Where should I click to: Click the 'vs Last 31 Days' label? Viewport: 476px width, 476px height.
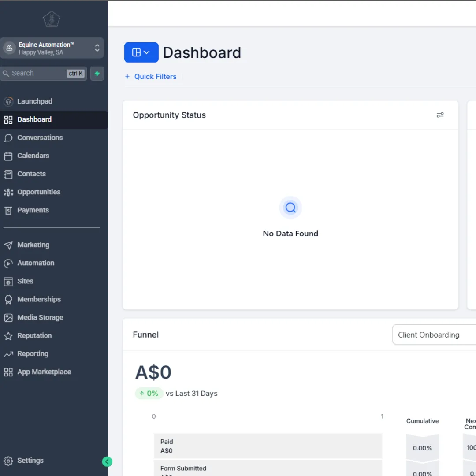pyautogui.click(x=192, y=394)
